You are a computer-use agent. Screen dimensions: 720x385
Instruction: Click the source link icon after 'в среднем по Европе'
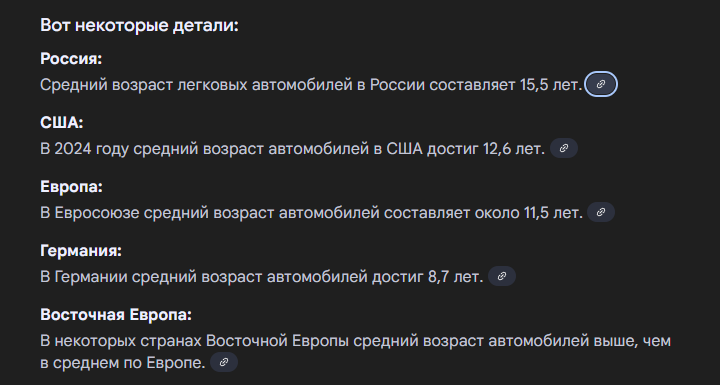224,362
